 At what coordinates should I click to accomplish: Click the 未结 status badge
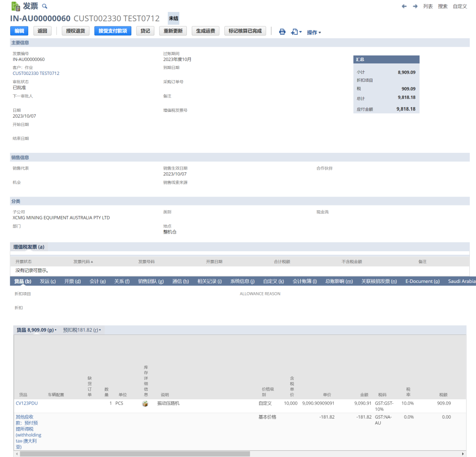(174, 18)
